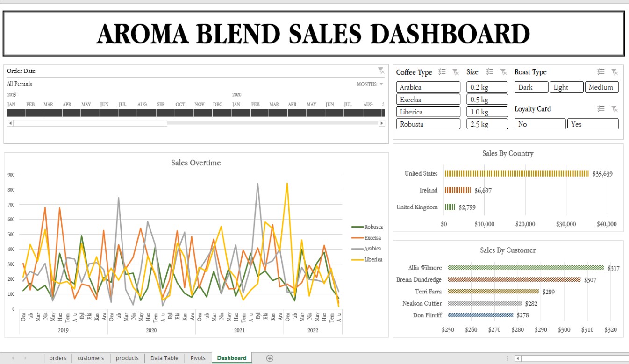The height and width of the screenshot is (364, 629).
Task: Click the $35,639 data label
Action: 602,174
